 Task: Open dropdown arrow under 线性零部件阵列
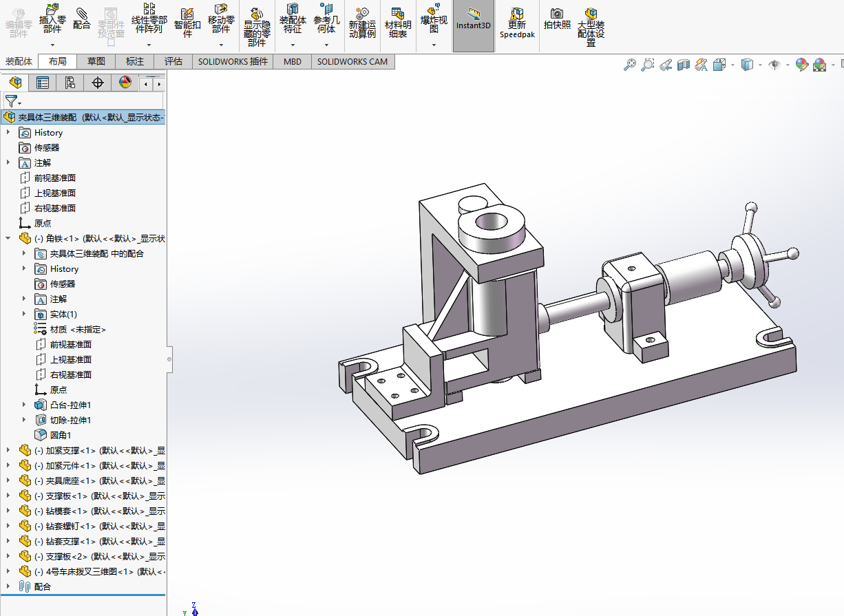(149, 45)
